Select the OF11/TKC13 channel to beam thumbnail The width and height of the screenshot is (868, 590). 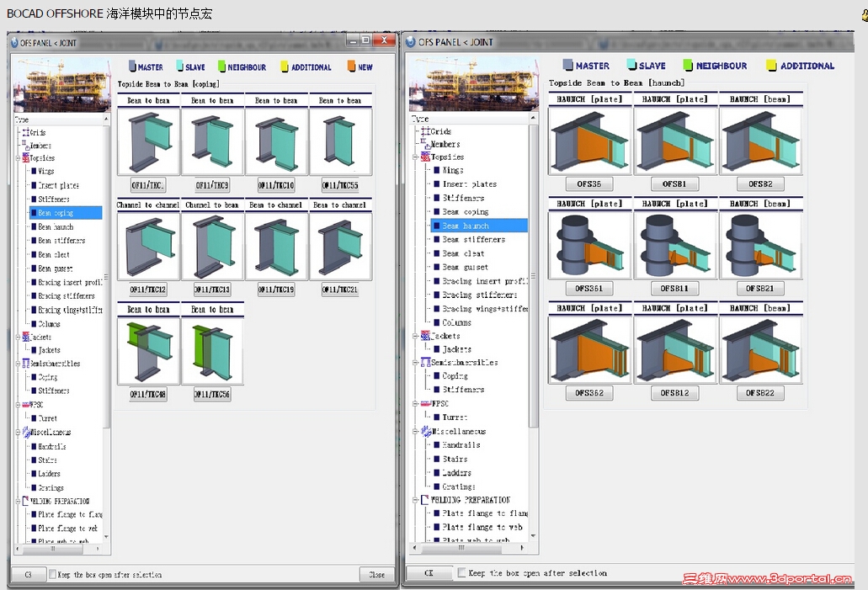point(212,246)
